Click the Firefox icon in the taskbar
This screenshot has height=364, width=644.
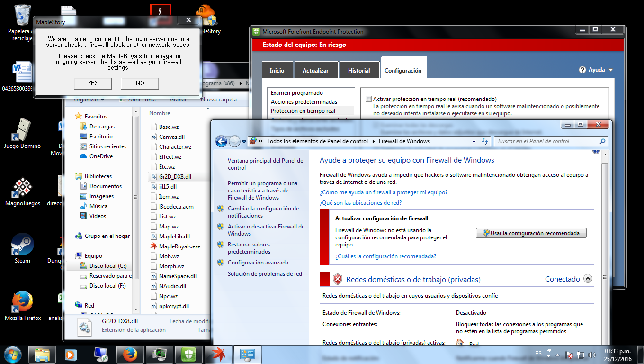click(130, 354)
